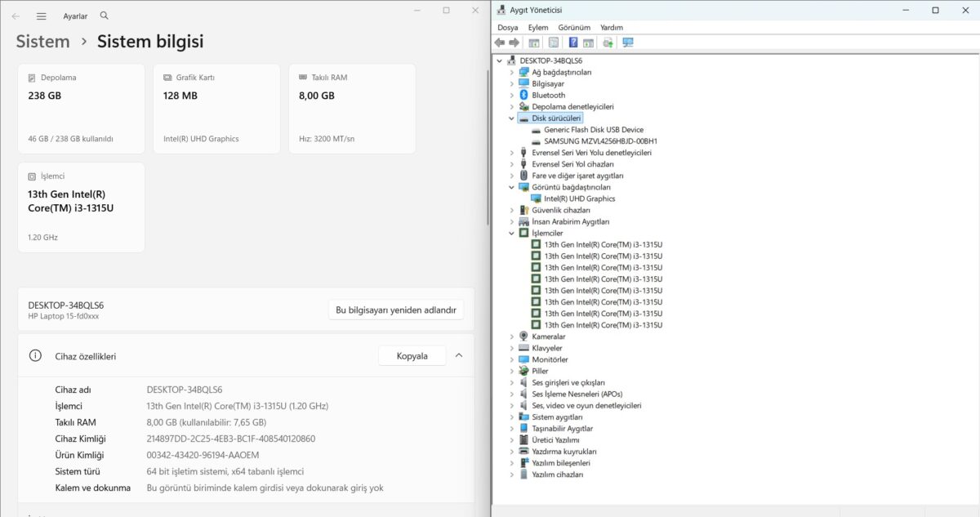Click the update driver toolbar icon
This screenshot has height=517, width=980.
click(x=608, y=42)
